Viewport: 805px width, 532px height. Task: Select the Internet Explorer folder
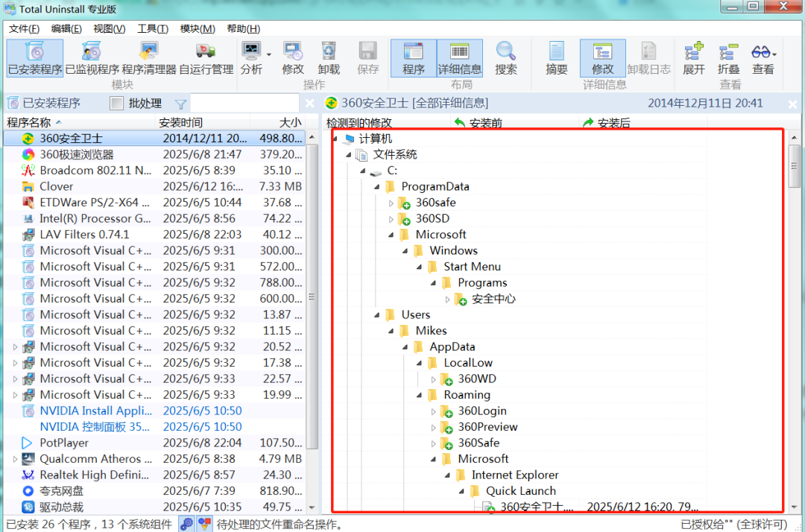coord(515,475)
